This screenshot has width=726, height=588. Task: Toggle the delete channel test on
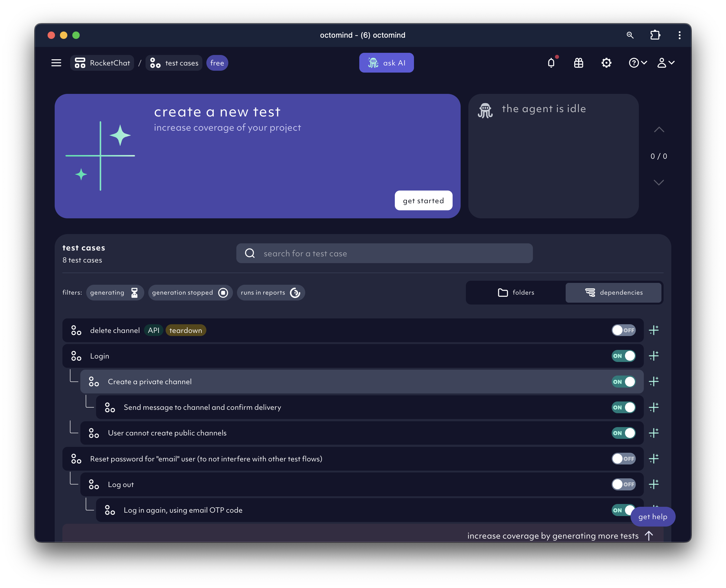point(623,330)
